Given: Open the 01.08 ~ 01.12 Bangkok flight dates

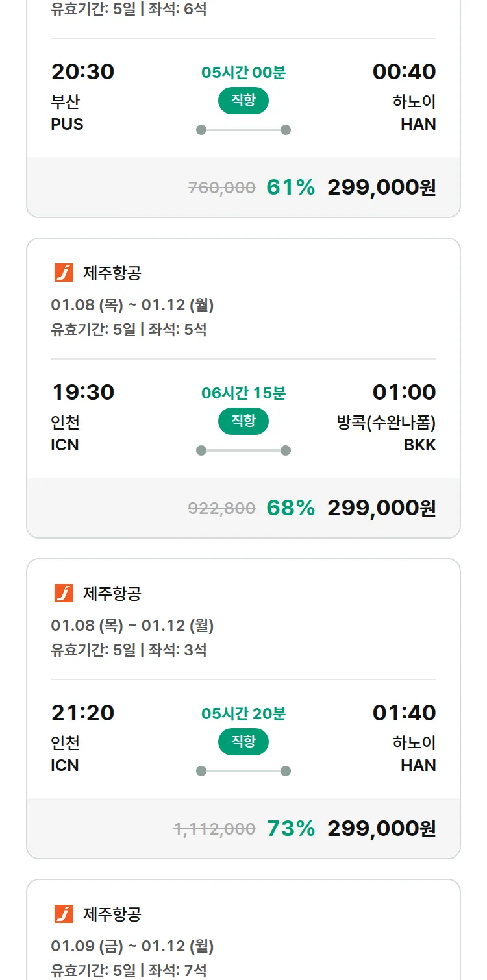Looking at the screenshot, I should point(132,305).
